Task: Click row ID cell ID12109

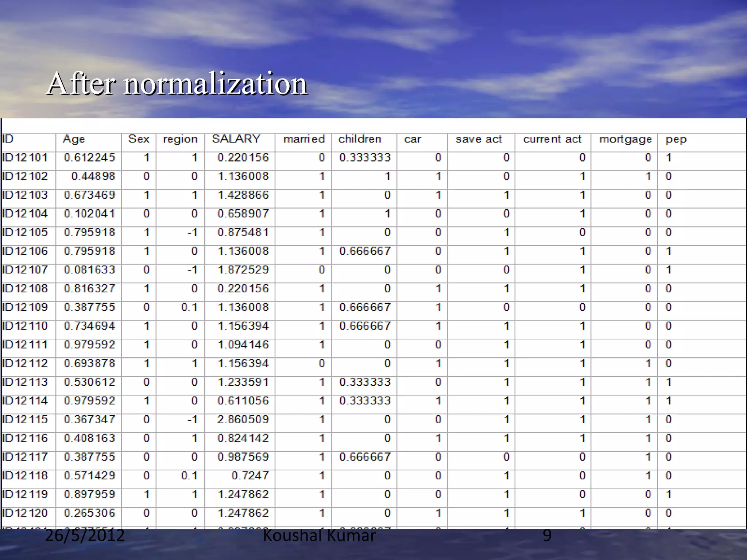Action: 25,307
